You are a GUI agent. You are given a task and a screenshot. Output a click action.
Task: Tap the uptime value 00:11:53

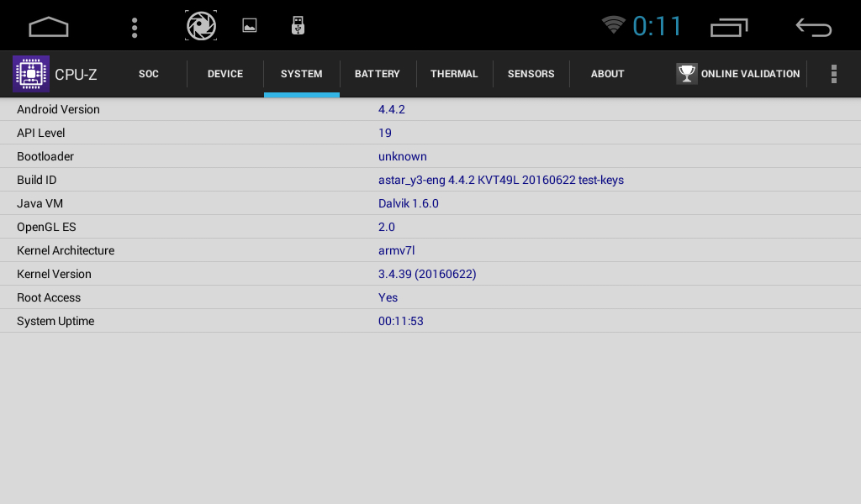401,322
